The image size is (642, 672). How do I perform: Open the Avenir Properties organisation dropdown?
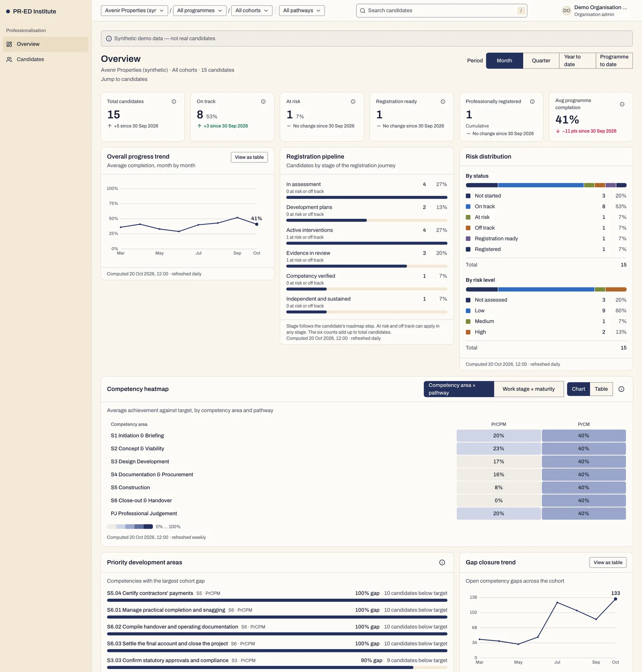coord(134,11)
